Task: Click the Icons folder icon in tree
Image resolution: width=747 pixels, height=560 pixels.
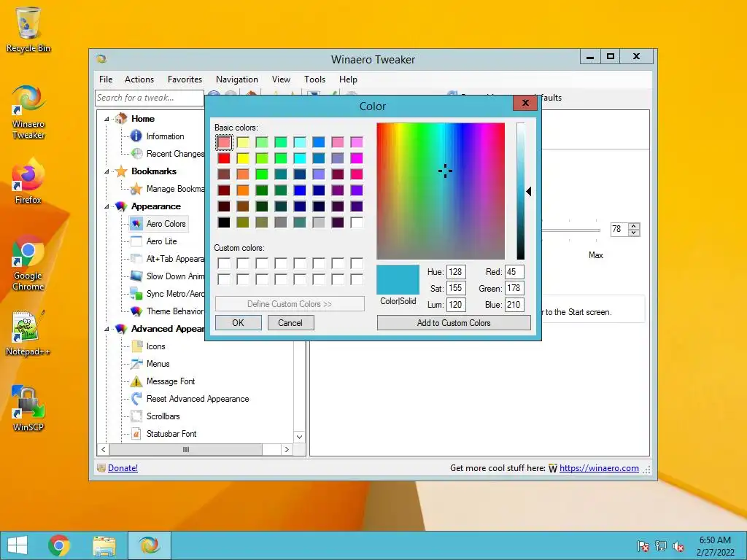Action: (136, 346)
